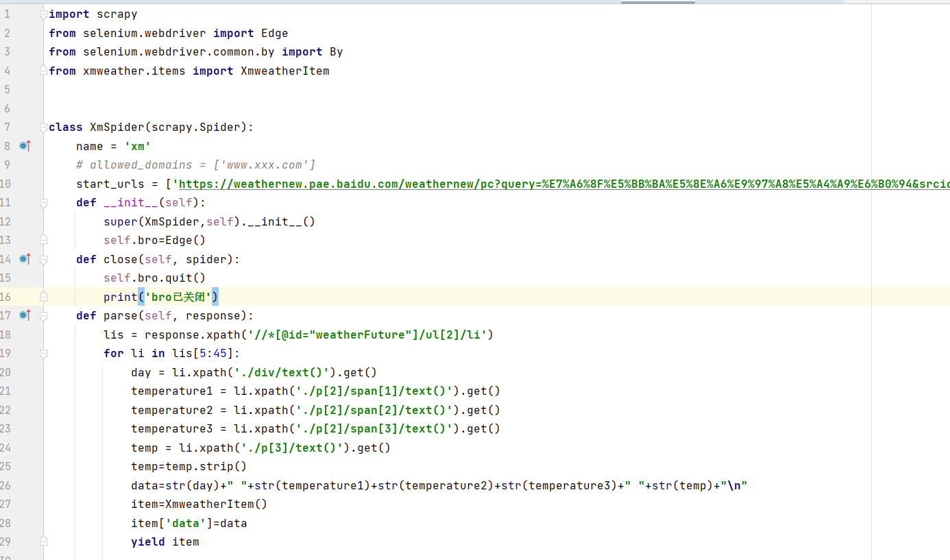Click "item['data']=data" statement
This screenshot has height=560, width=950.
click(189, 523)
